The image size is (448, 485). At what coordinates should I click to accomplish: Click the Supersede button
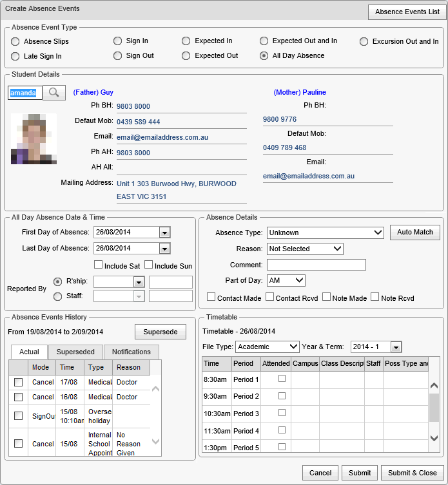click(x=161, y=332)
